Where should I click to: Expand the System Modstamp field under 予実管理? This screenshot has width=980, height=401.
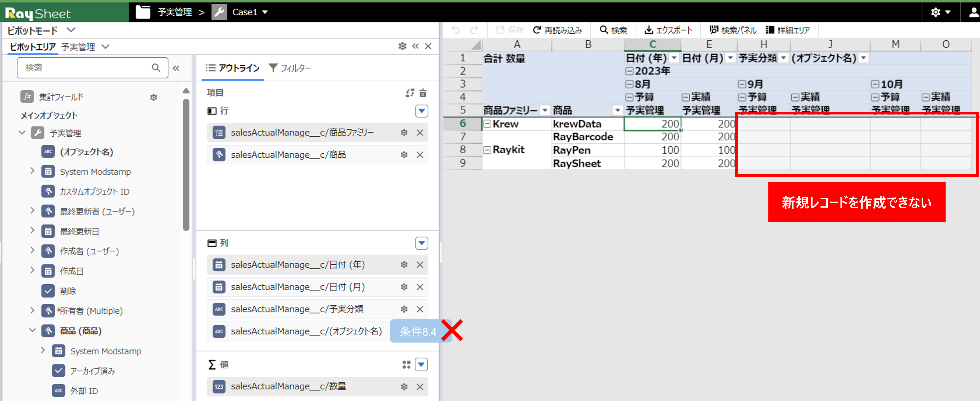pyautogui.click(x=32, y=171)
